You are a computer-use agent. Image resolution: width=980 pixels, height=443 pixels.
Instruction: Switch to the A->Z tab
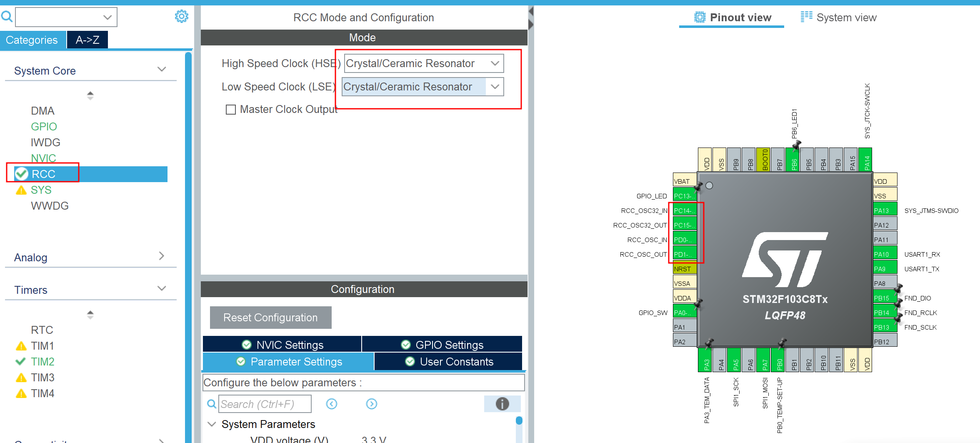[87, 40]
